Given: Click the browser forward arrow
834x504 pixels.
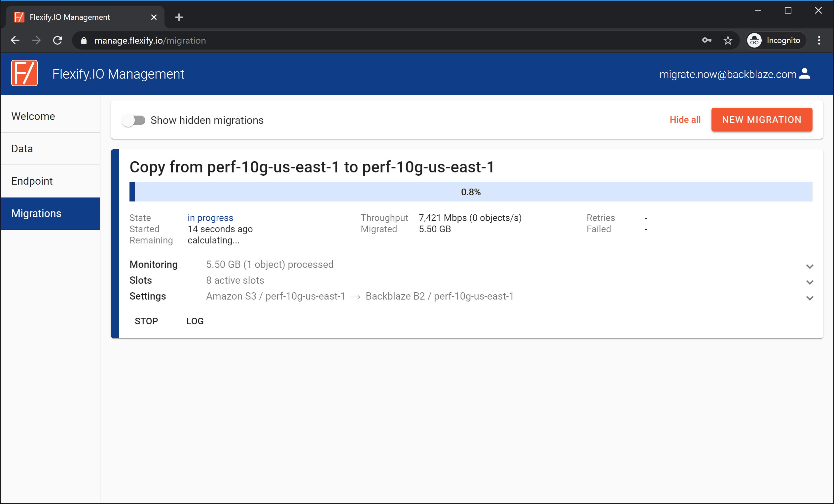Looking at the screenshot, I should point(36,41).
